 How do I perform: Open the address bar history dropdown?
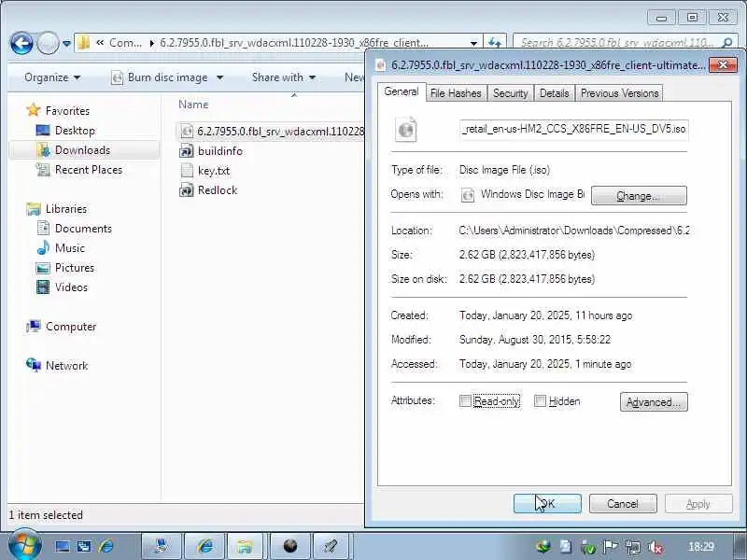(473, 43)
